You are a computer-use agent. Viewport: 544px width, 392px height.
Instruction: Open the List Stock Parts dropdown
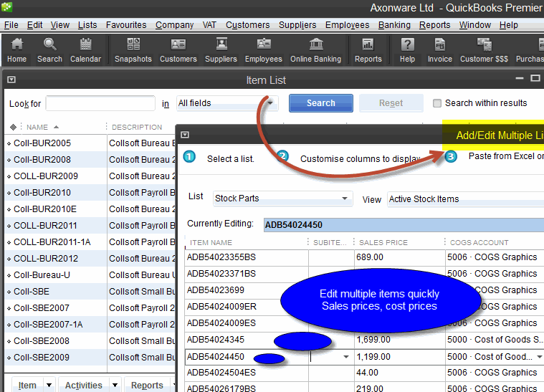tap(345, 199)
